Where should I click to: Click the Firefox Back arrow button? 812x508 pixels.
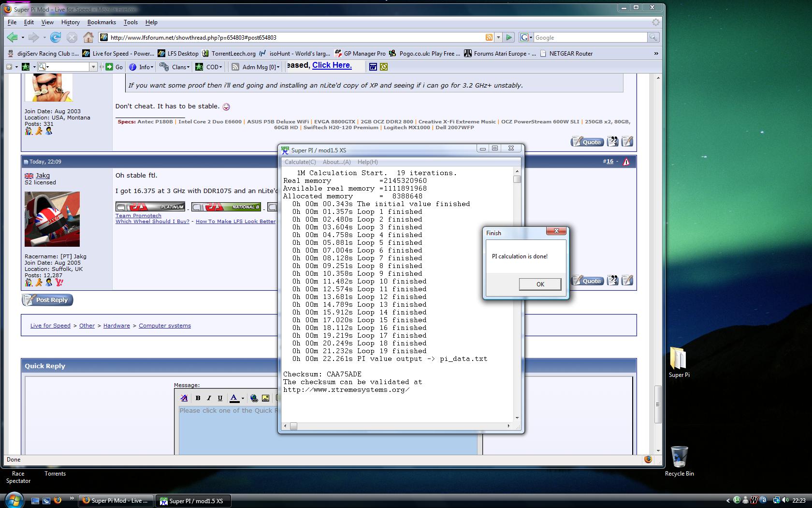coord(12,37)
